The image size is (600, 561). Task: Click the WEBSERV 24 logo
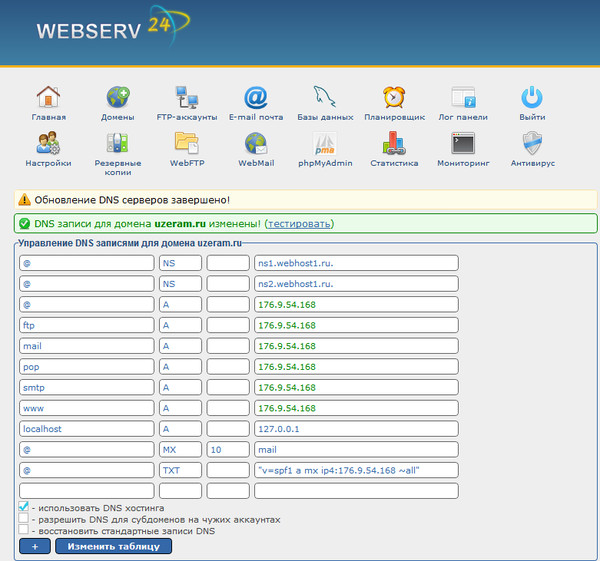tap(113, 27)
